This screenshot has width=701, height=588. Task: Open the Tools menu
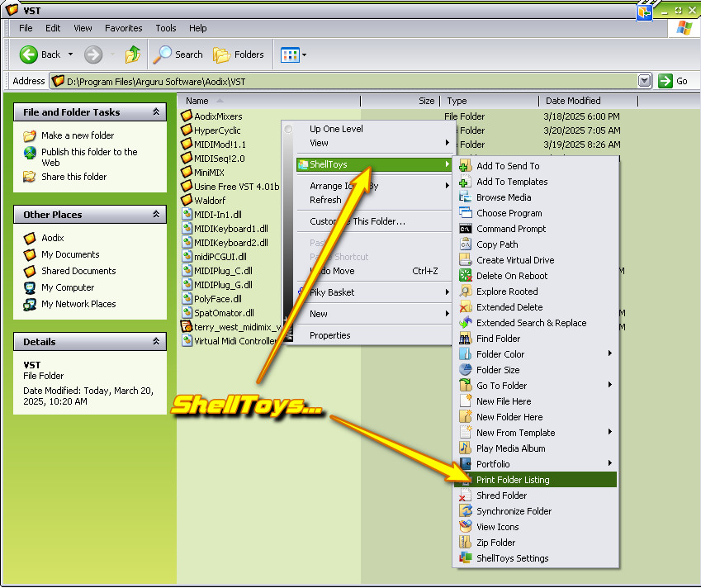(165, 28)
